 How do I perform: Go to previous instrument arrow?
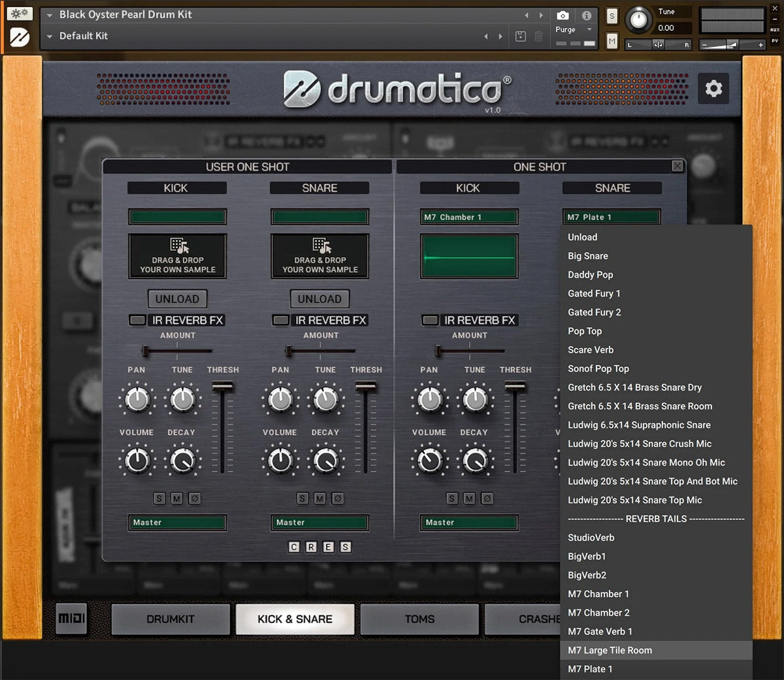(x=527, y=15)
